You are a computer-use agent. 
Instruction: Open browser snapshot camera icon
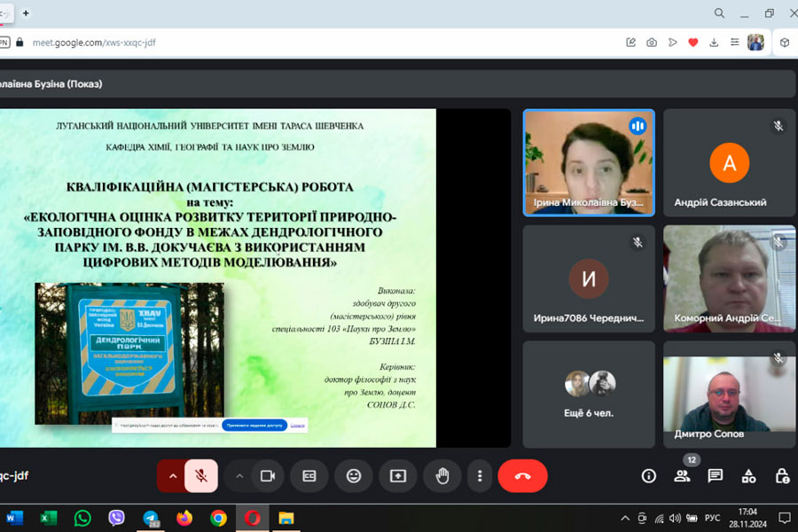pyautogui.click(x=652, y=42)
